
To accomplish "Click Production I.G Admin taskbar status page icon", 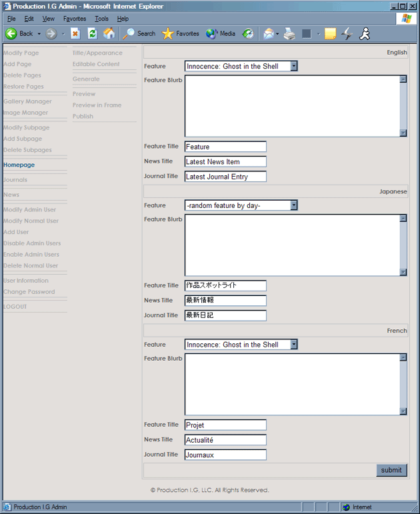I will [7, 507].
